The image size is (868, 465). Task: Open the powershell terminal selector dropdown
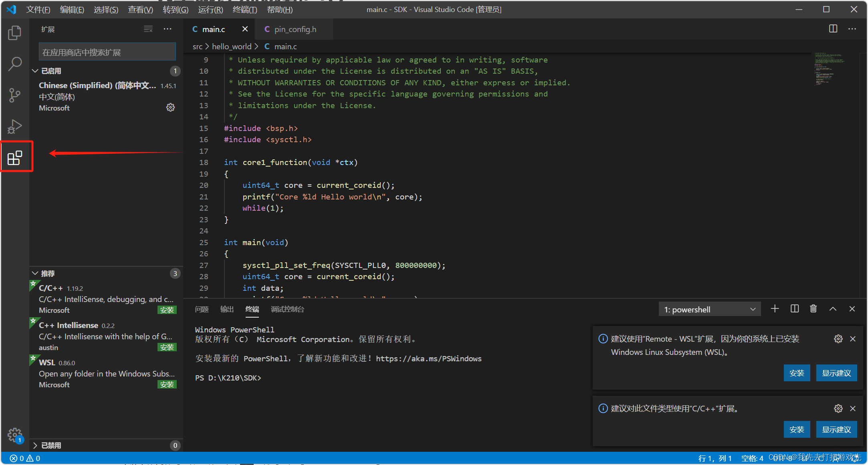[x=710, y=309]
